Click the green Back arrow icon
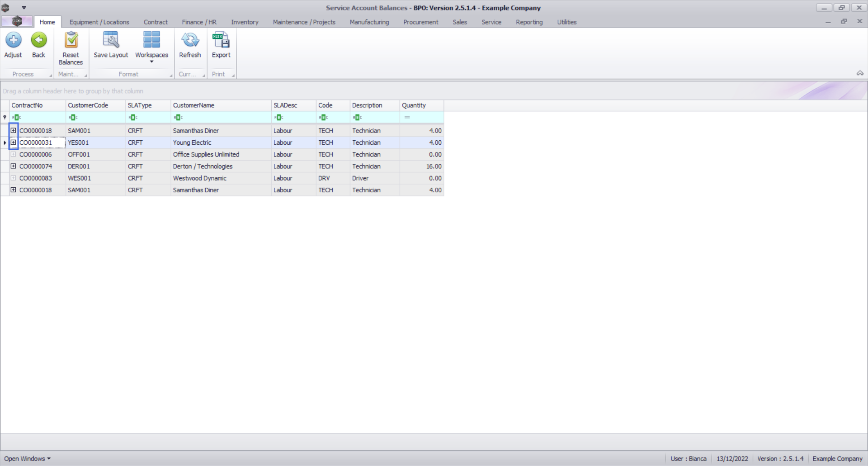The image size is (868, 466). (x=39, y=40)
